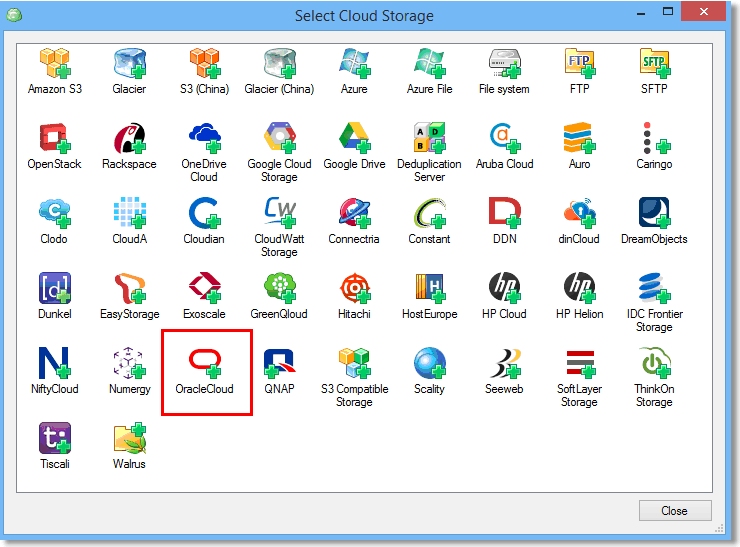Select the File system storage icon
740x547 pixels.
coord(505,63)
